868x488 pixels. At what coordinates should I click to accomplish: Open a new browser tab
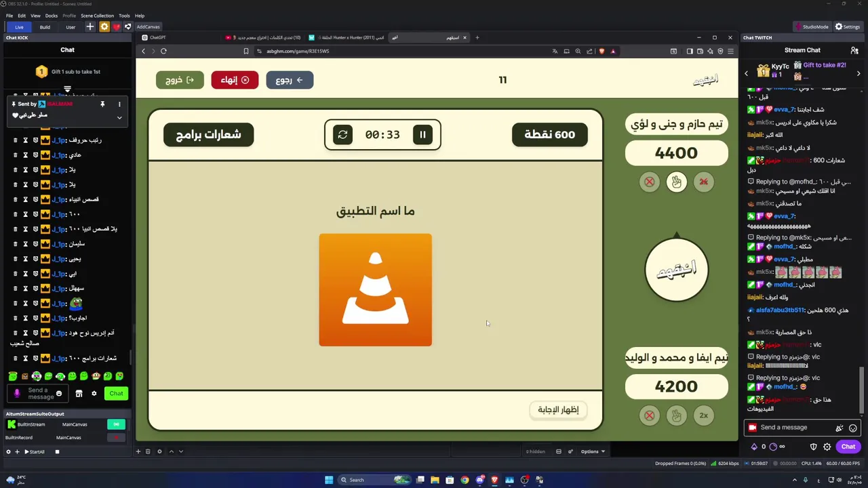click(477, 38)
